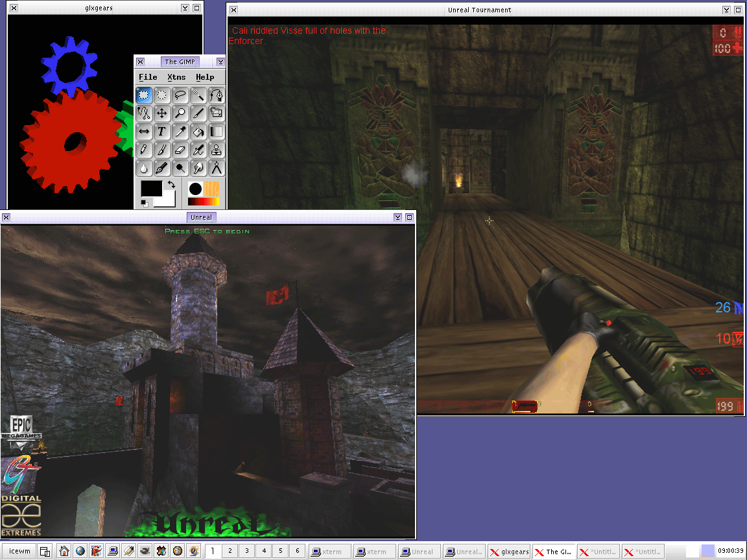The width and height of the screenshot is (747, 560).
Task: Click The GIMP window title
Action: [x=180, y=62]
